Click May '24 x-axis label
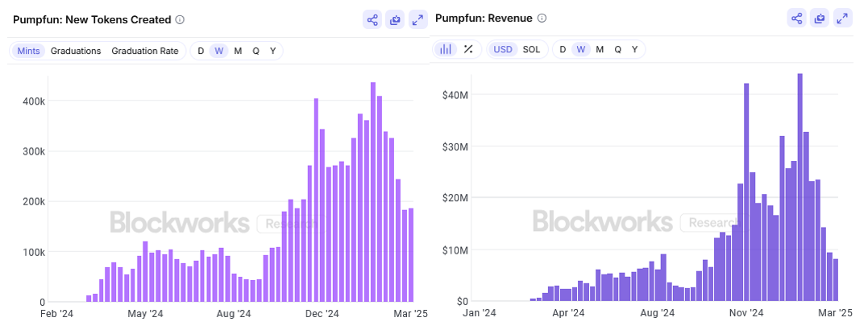The height and width of the screenshot is (330, 868). point(145,314)
